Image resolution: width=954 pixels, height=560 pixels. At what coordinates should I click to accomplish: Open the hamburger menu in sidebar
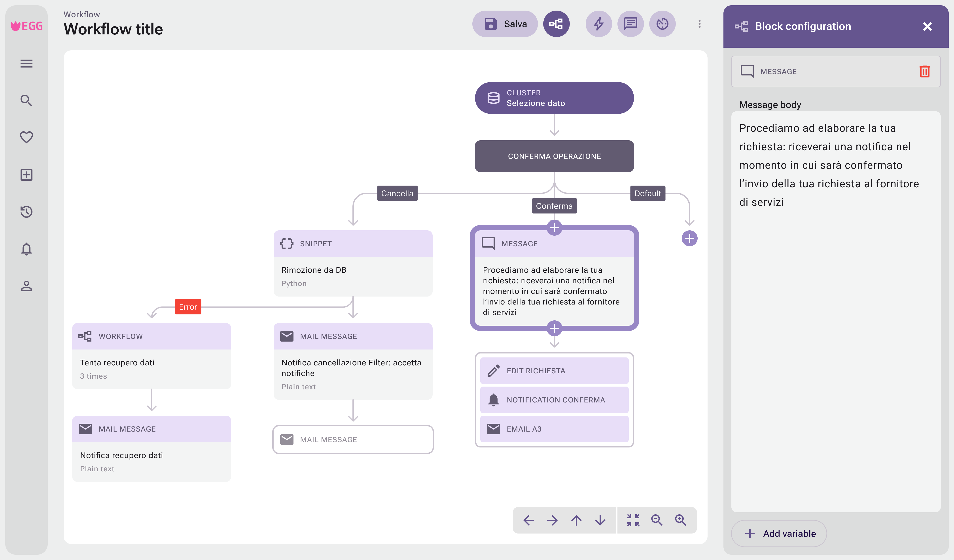(26, 64)
